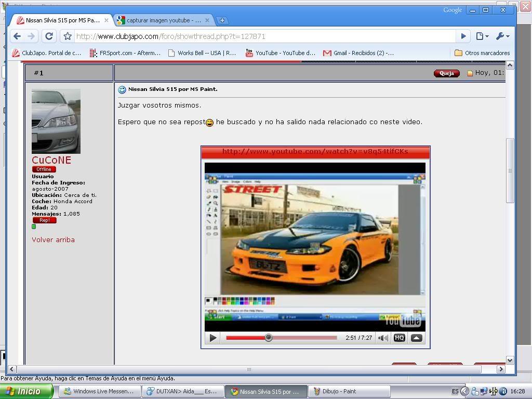Click the Queja report button
This screenshot has width=532, height=399.
tap(446, 73)
